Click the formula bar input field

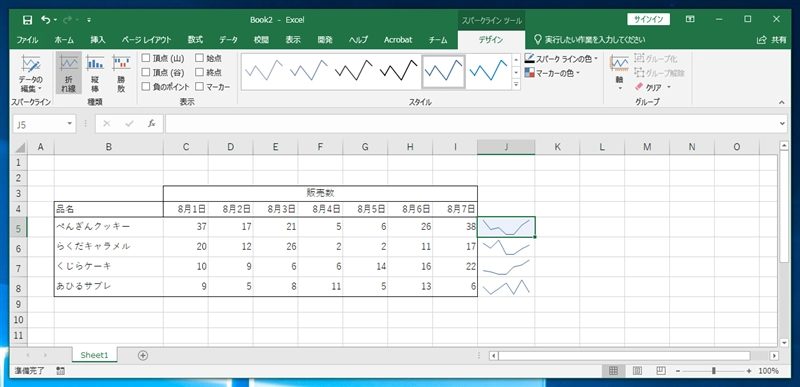click(470, 124)
